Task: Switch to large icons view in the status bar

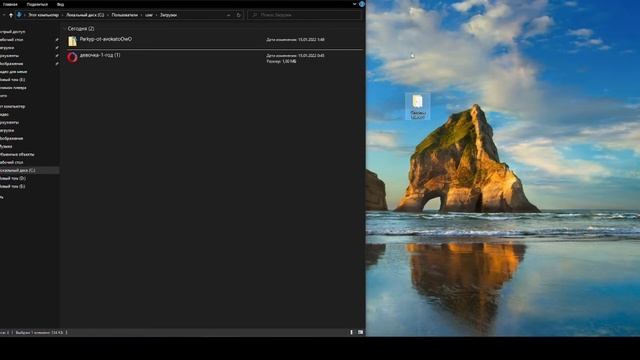Action: point(360,333)
